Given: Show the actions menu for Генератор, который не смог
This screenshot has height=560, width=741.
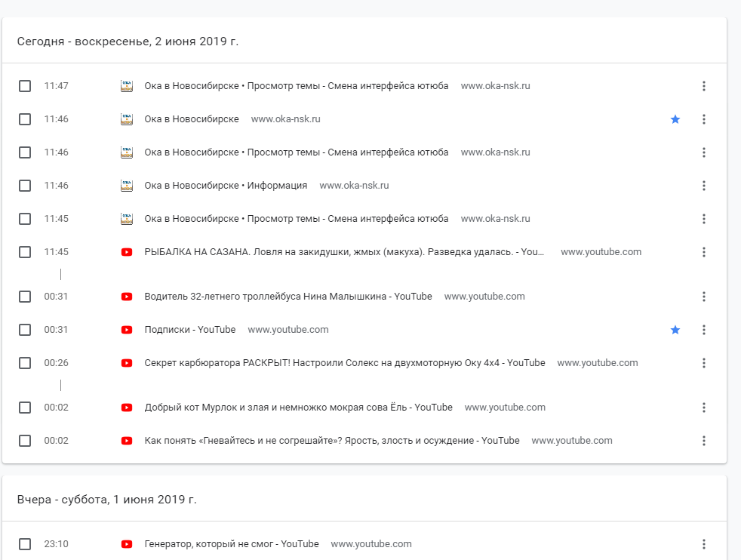Looking at the screenshot, I should (704, 544).
